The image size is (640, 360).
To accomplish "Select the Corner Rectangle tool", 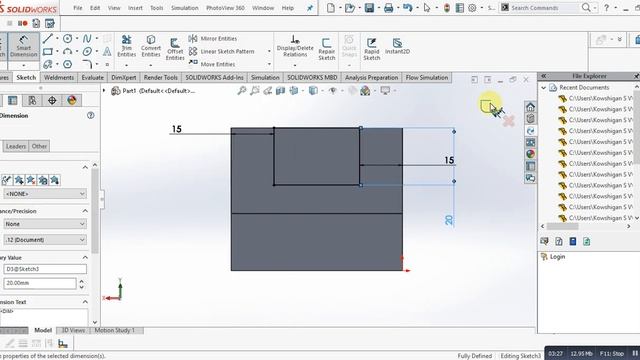I will coord(48,52).
